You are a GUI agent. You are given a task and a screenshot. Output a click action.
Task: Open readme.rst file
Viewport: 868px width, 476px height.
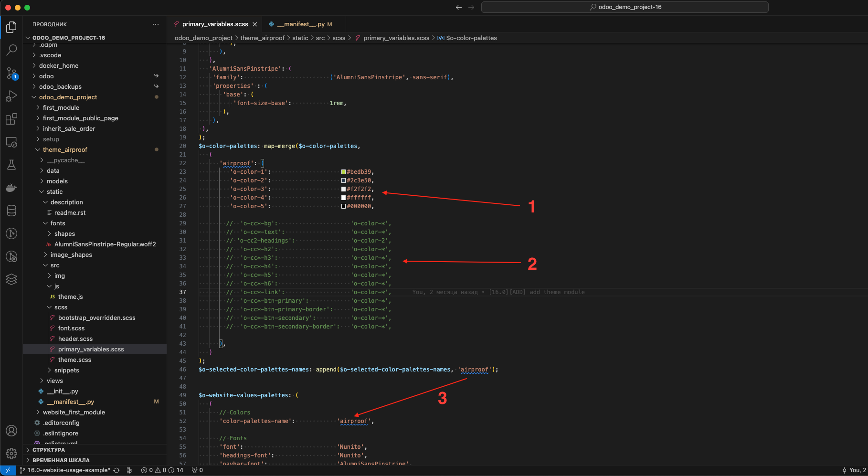click(x=70, y=213)
